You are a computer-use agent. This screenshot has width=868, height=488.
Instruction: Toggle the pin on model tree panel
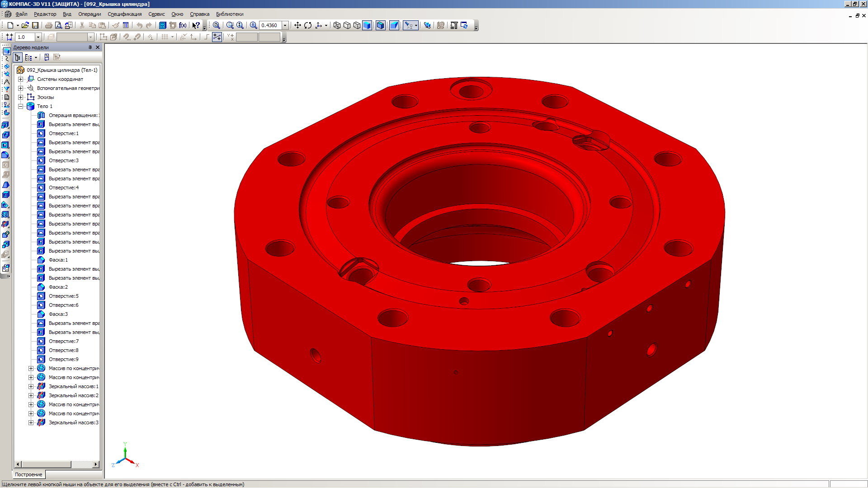click(90, 47)
